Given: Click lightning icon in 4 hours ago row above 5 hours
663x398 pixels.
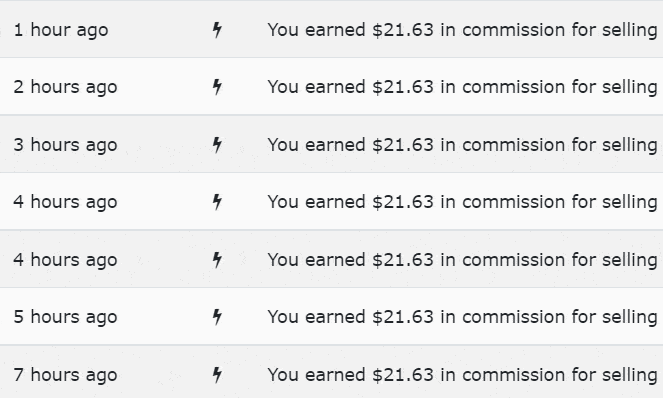Looking at the screenshot, I should pyautogui.click(x=217, y=260).
